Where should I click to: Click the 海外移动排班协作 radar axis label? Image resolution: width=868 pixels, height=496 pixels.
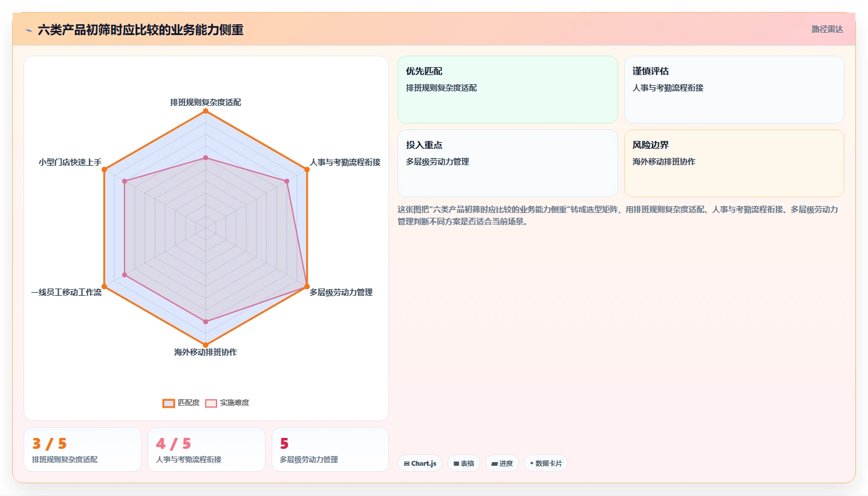206,352
